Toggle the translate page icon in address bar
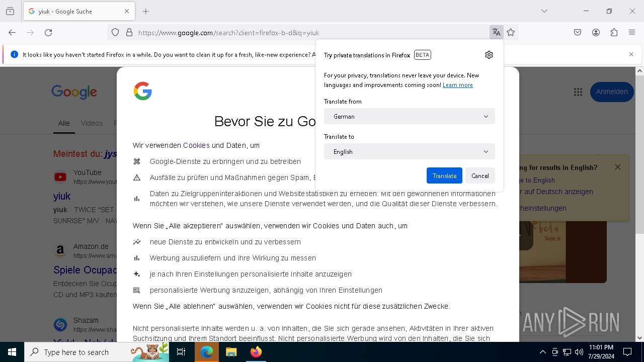The height and width of the screenshot is (362, 644). [497, 32]
